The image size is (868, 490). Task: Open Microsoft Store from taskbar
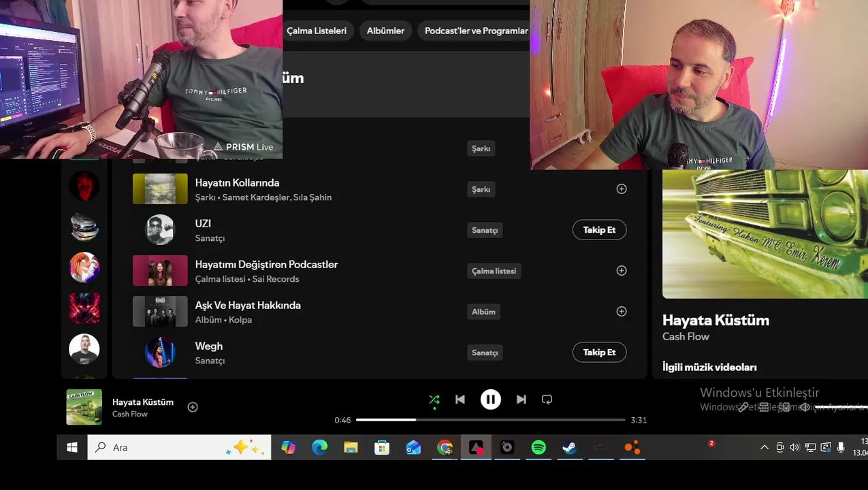click(x=382, y=447)
